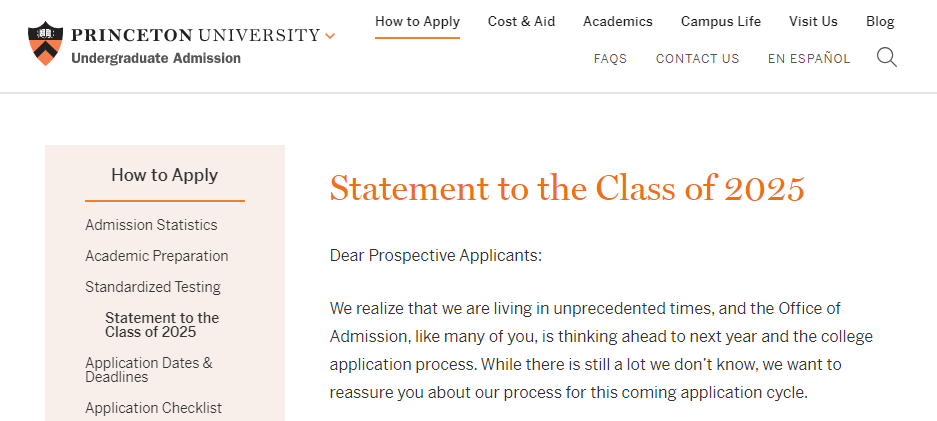Open Academic Preparation in the sidebar
The image size is (937, 421).
pos(156,256)
